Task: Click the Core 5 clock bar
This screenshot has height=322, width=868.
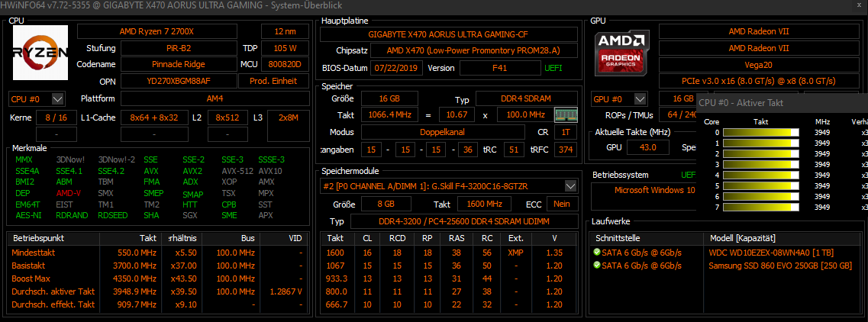Action: (761, 186)
